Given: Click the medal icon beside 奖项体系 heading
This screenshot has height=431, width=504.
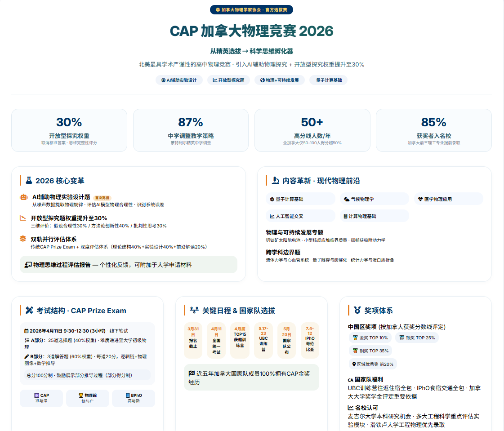Looking at the screenshot, I should pyautogui.click(x=357, y=310).
